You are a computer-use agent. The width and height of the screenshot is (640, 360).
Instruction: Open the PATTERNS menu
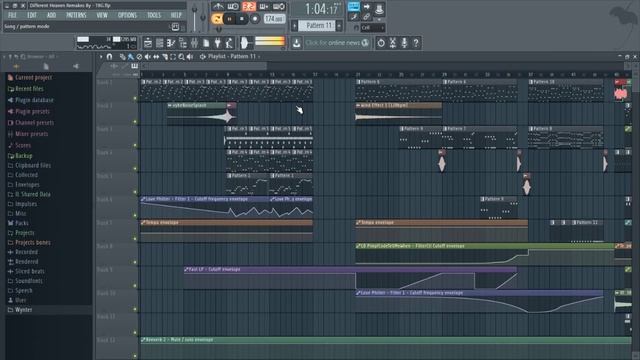(x=76, y=15)
